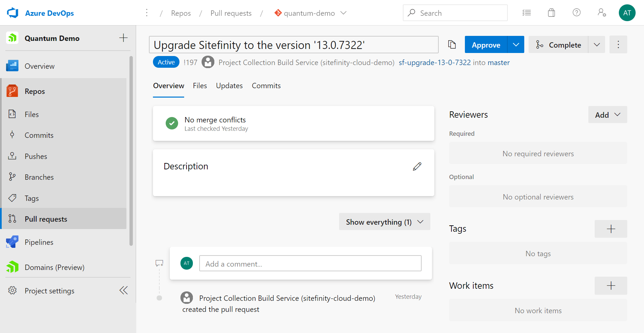644x333 pixels.
Task: Approve the pull request
Action: click(486, 45)
